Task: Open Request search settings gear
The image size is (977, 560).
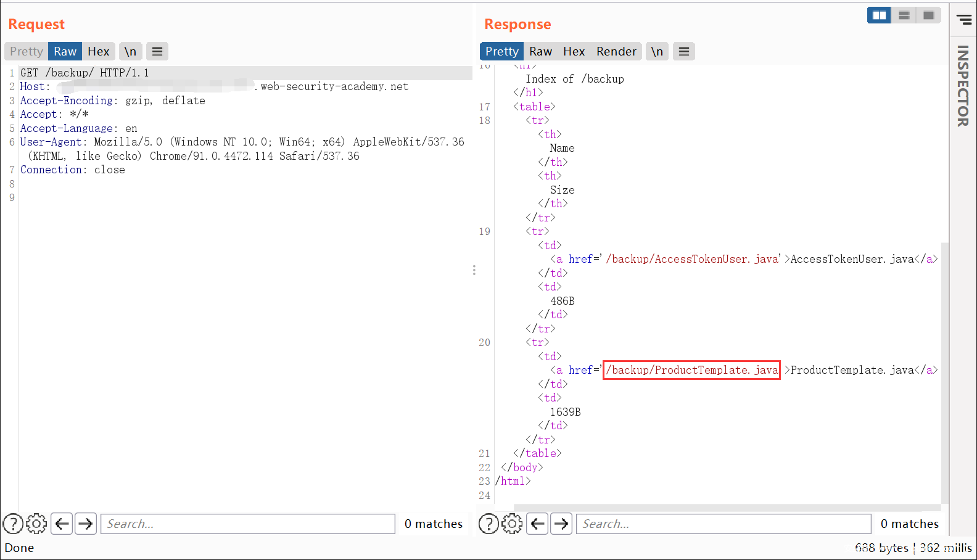Action: click(36, 524)
